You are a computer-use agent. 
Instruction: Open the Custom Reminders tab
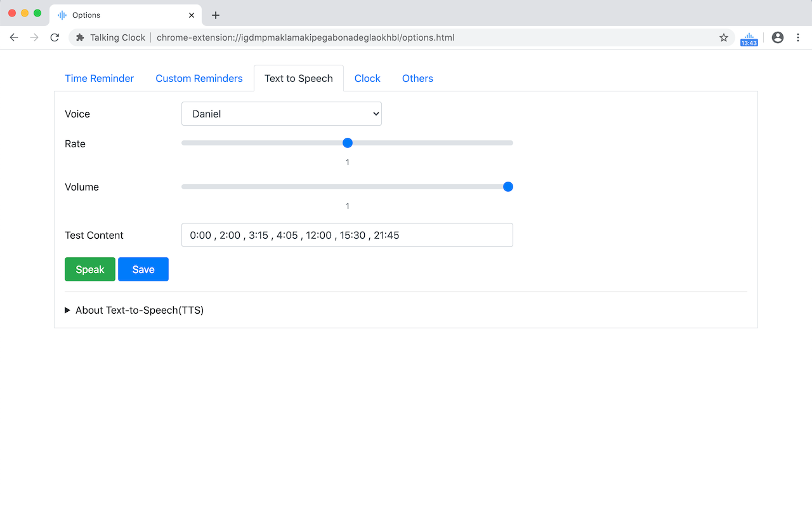pyautogui.click(x=199, y=79)
